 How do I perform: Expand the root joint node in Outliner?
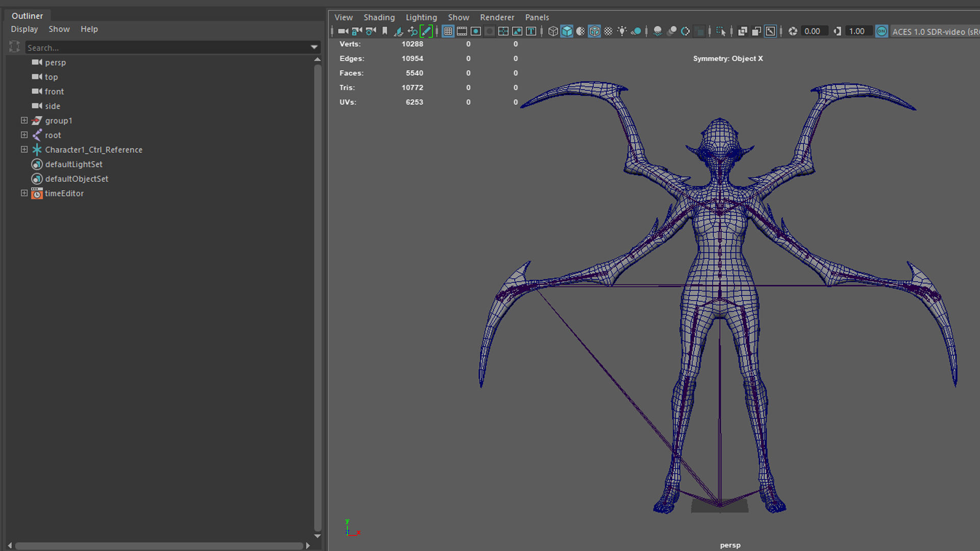click(24, 135)
